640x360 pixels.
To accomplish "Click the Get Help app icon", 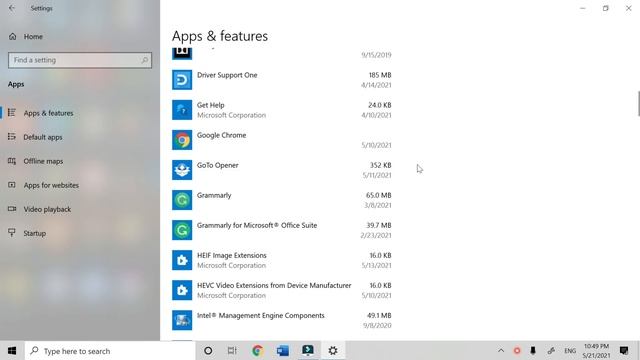I will pos(182,110).
